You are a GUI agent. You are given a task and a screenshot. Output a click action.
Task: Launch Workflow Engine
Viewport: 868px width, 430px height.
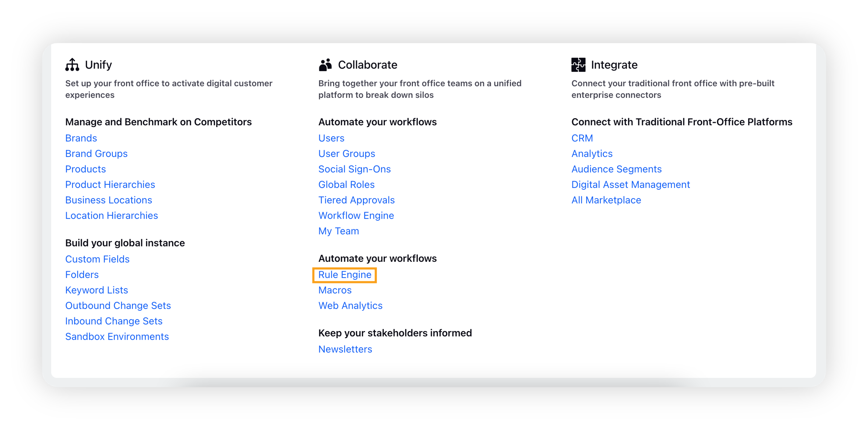356,215
